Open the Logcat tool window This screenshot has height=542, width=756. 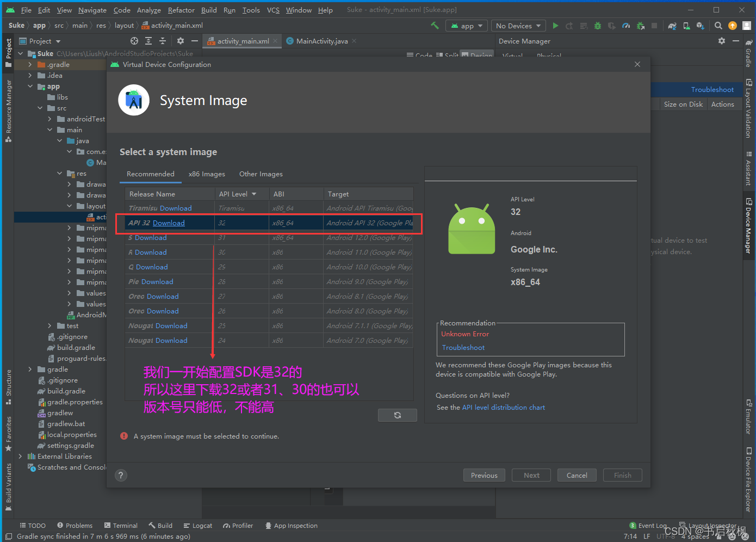click(198, 526)
